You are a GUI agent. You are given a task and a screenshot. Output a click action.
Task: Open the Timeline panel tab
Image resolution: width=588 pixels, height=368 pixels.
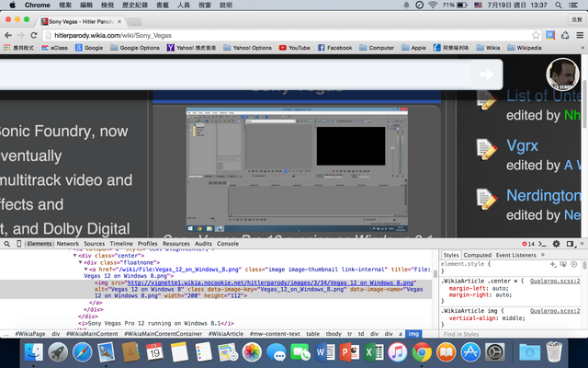(x=121, y=244)
